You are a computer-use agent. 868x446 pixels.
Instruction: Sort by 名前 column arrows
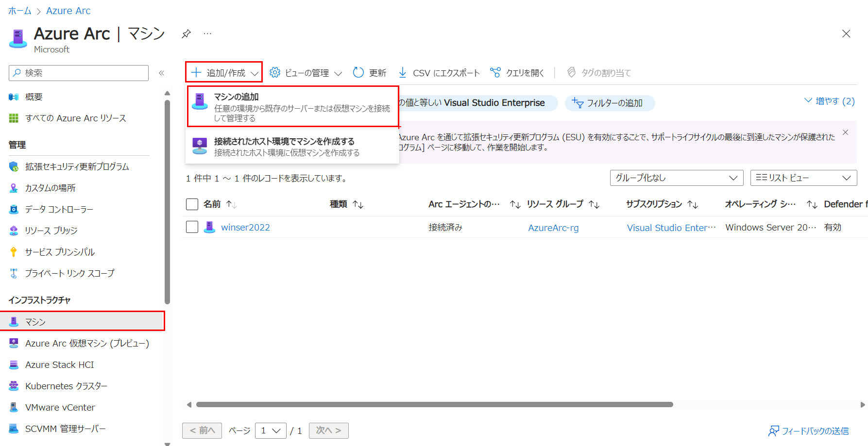click(232, 205)
